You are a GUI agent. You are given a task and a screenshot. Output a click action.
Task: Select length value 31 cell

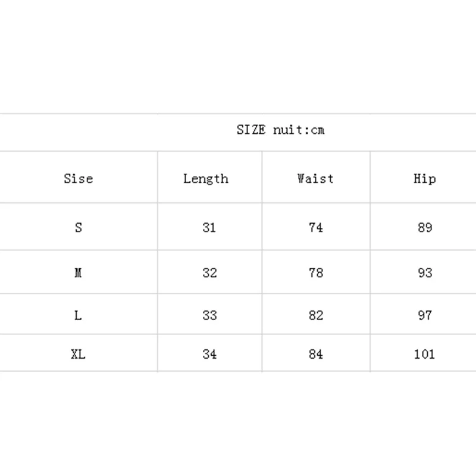[x=209, y=227]
